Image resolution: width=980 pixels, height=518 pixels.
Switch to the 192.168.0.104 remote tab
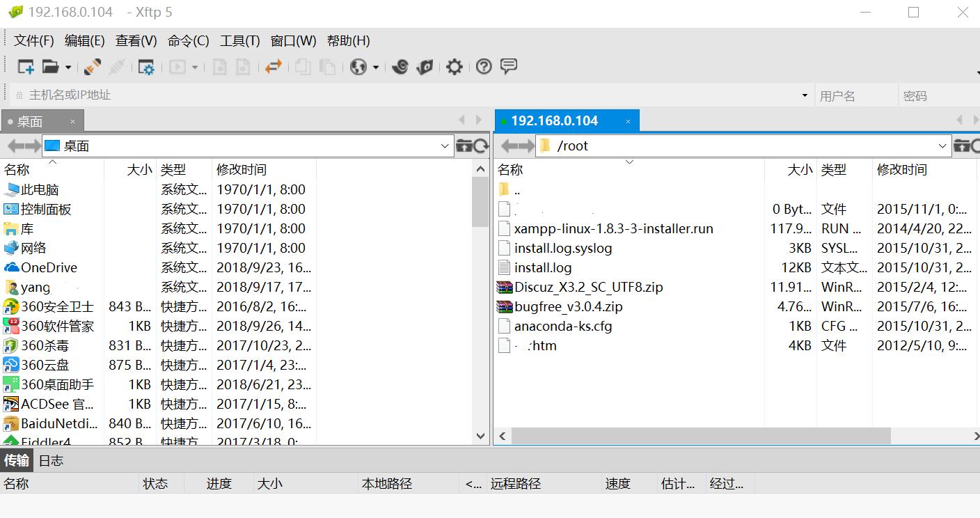567,120
